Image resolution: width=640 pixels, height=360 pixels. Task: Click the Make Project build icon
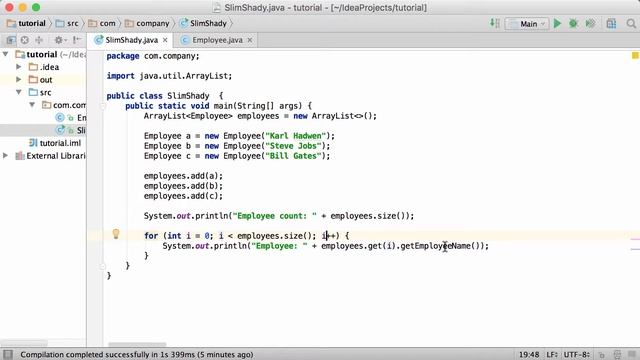pyautogui.click(x=495, y=24)
